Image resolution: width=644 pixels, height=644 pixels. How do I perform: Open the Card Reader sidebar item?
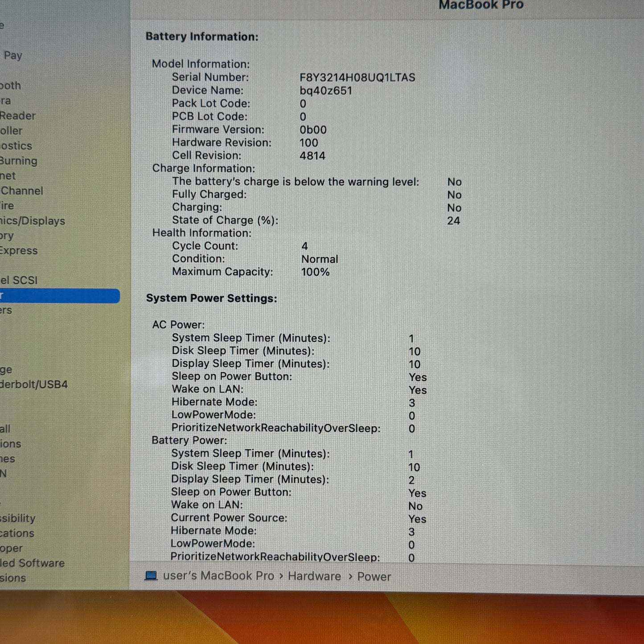[18, 115]
